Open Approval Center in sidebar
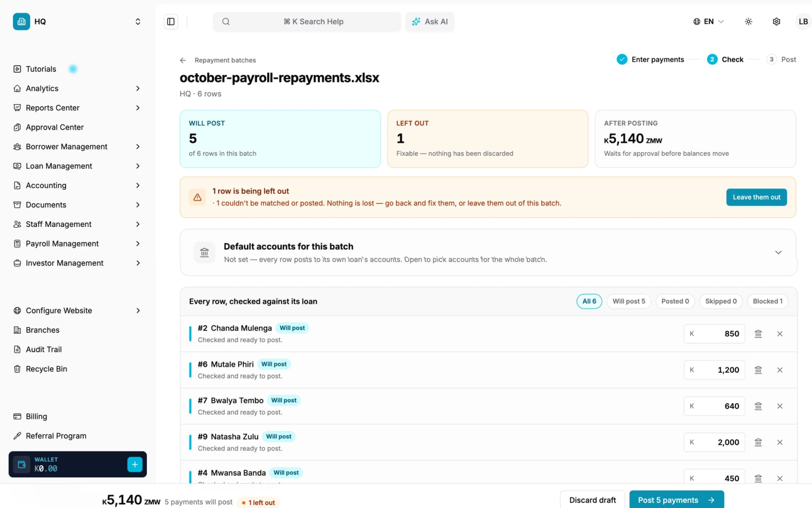This screenshot has height=508, width=812. coord(77,127)
